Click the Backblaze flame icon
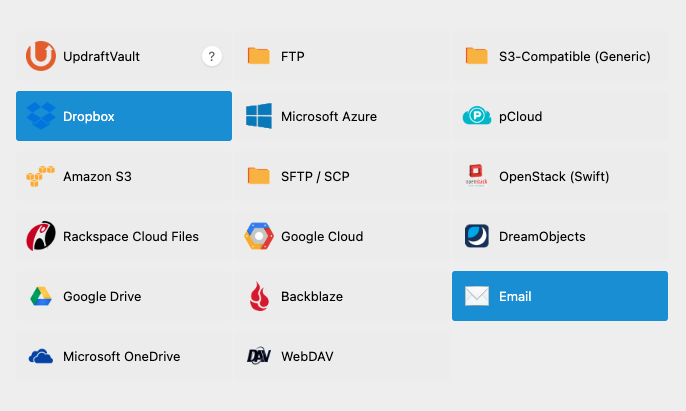Screen dimensions: 686x411 pos(259,296)
